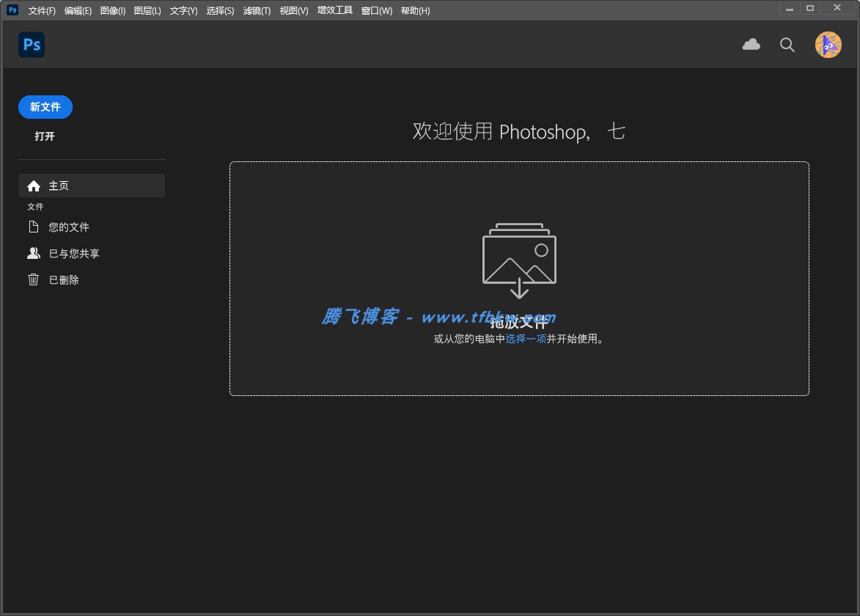Screen dimensions: 860x616
Task: Click the blue 新文件 button
Action: pyautogui.click(x=45, y=107)
